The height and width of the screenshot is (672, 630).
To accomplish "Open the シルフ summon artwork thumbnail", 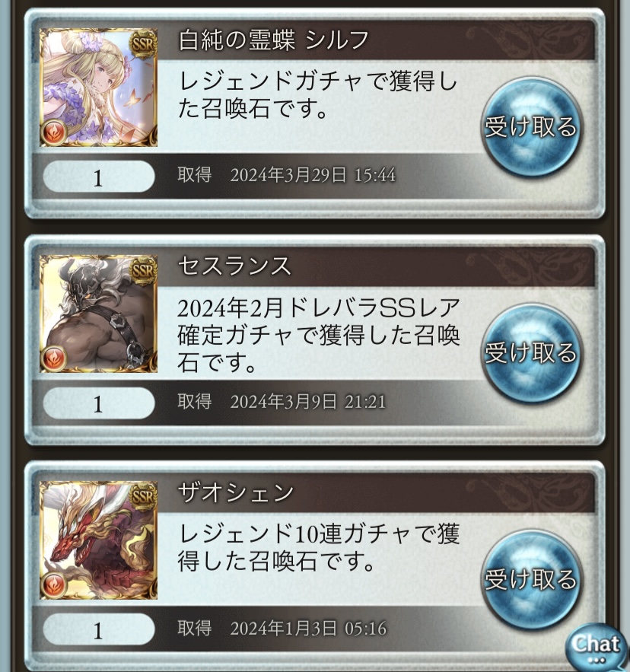I will coord(99,88).
